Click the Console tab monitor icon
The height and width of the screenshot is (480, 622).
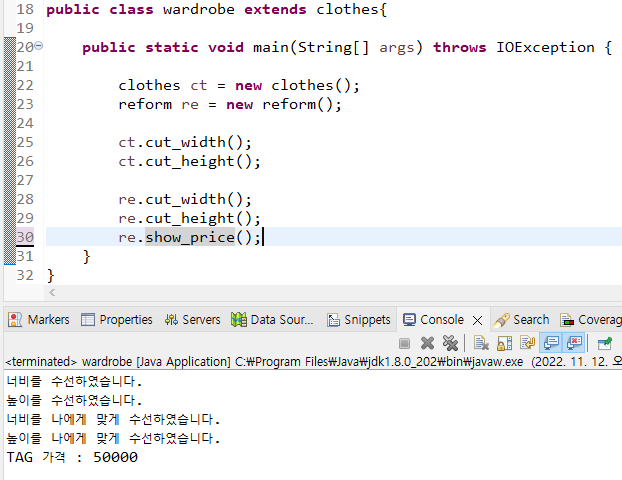tap(409, 319)
